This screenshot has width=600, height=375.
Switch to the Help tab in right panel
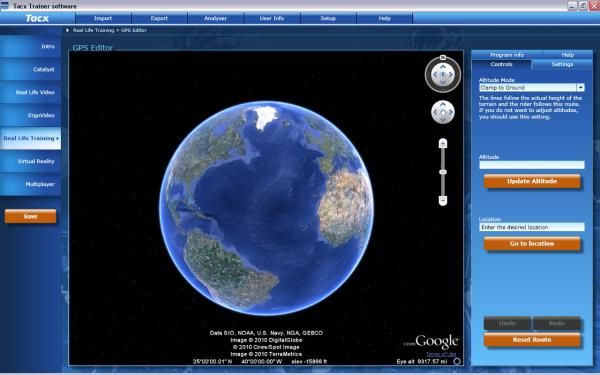coord(567,55)
